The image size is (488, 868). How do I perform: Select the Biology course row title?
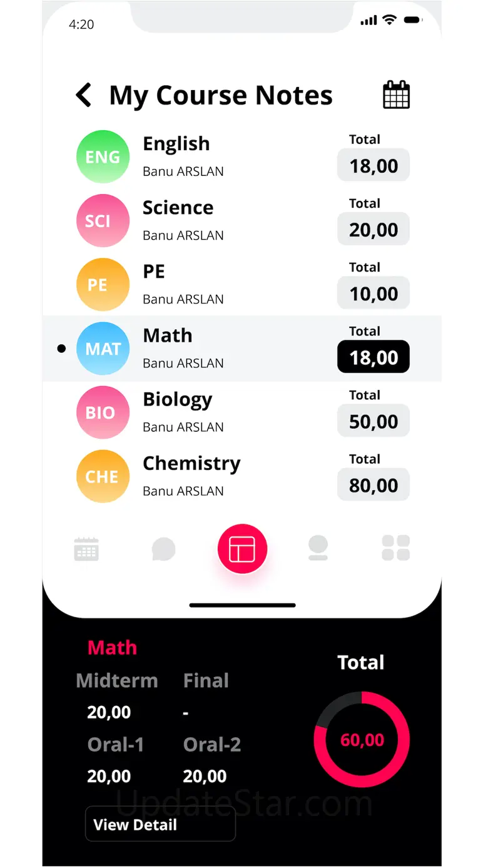(x=178, y=399)
